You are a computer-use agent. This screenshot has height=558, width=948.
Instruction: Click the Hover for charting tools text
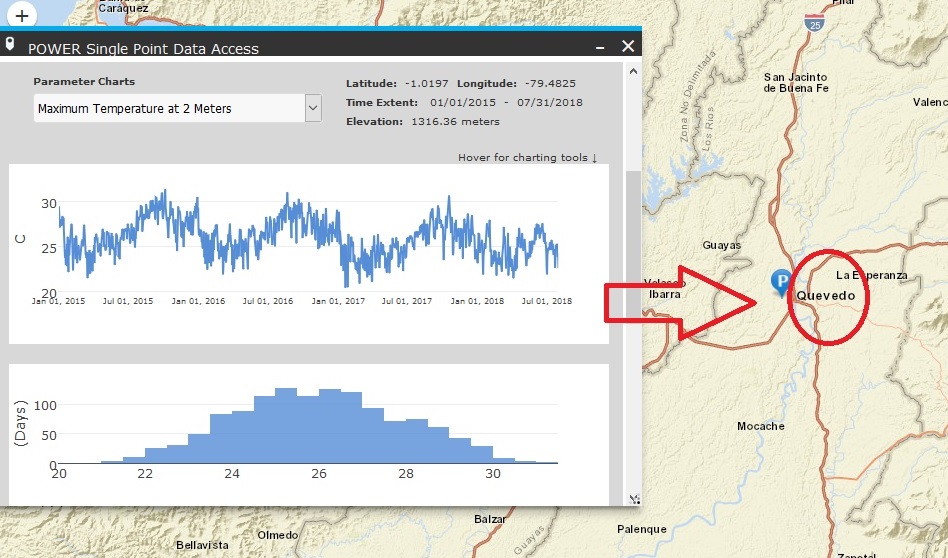click(x=527, y=157)
